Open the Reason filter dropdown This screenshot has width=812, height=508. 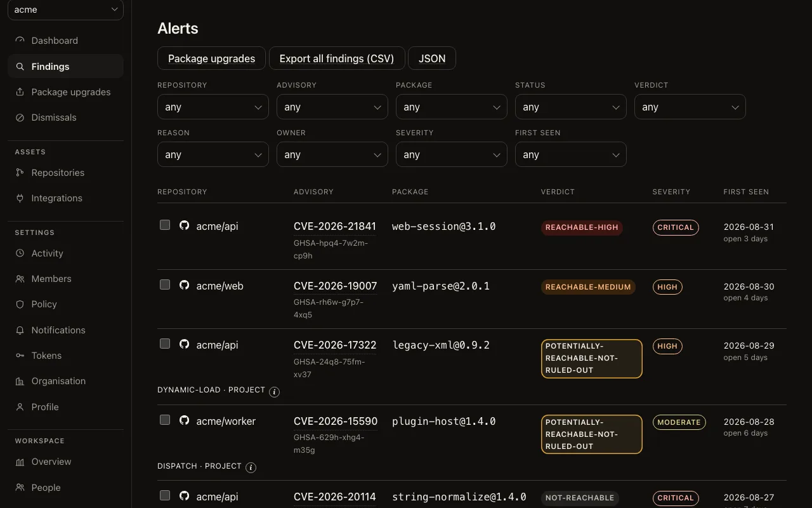tap(213, 155)
